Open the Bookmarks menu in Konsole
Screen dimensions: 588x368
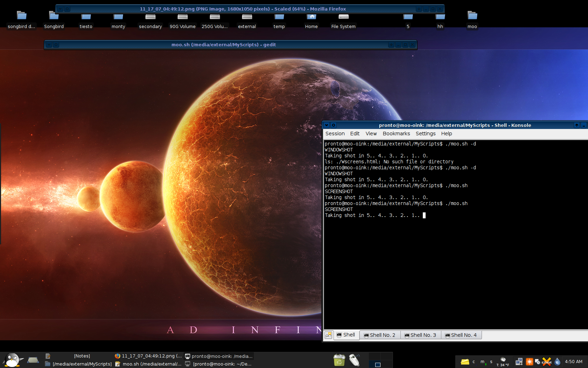click(396, 134)
